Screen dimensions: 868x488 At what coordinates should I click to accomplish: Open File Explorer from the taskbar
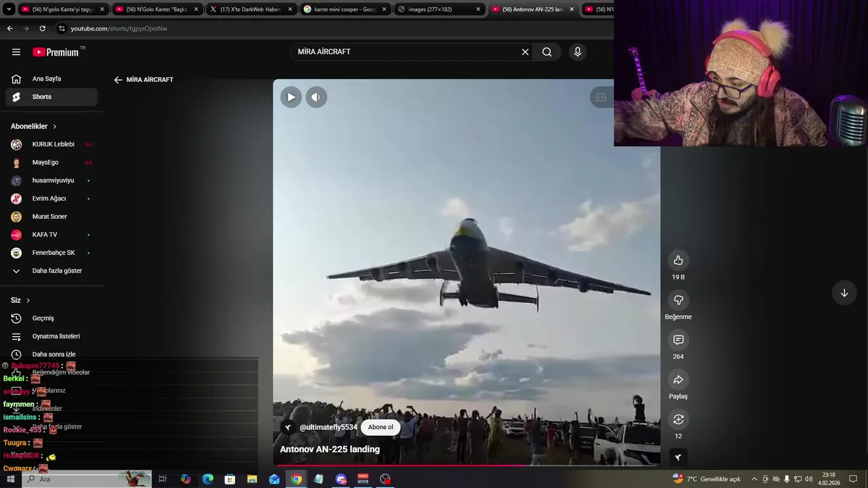click(252, 479)
